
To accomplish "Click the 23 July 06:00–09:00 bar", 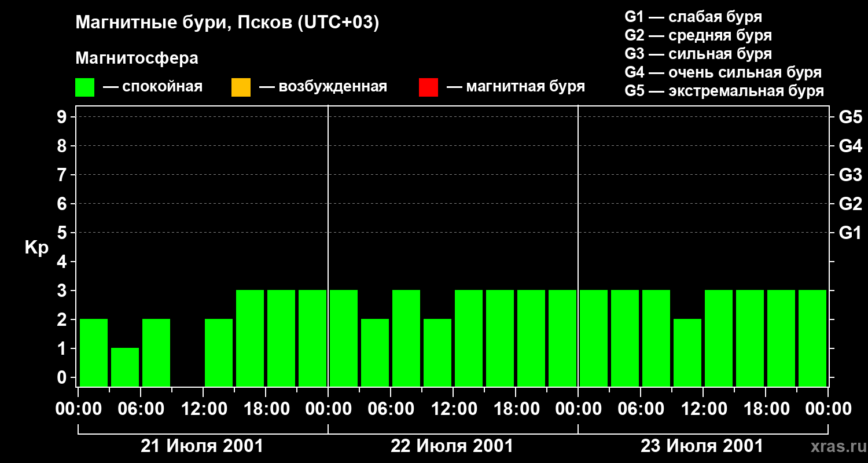I will click(656, 338).
